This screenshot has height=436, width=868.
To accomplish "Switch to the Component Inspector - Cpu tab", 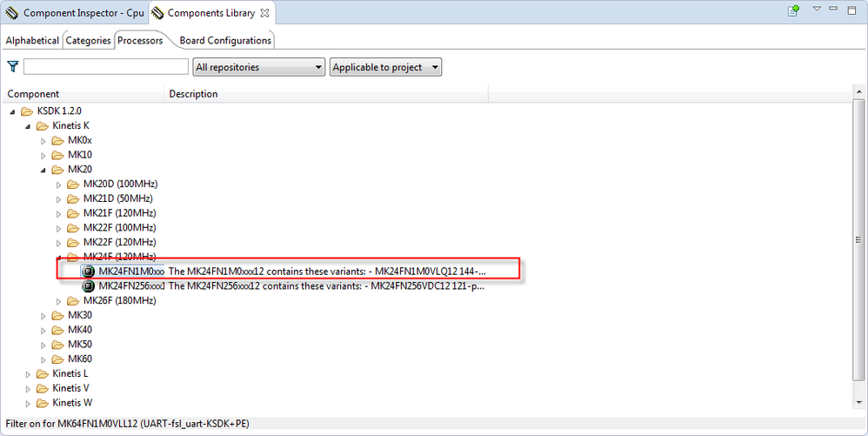I will 75,13.
